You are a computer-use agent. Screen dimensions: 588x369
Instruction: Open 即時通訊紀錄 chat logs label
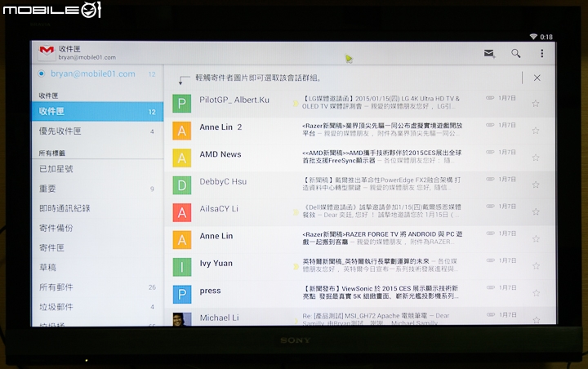[97, 208]
